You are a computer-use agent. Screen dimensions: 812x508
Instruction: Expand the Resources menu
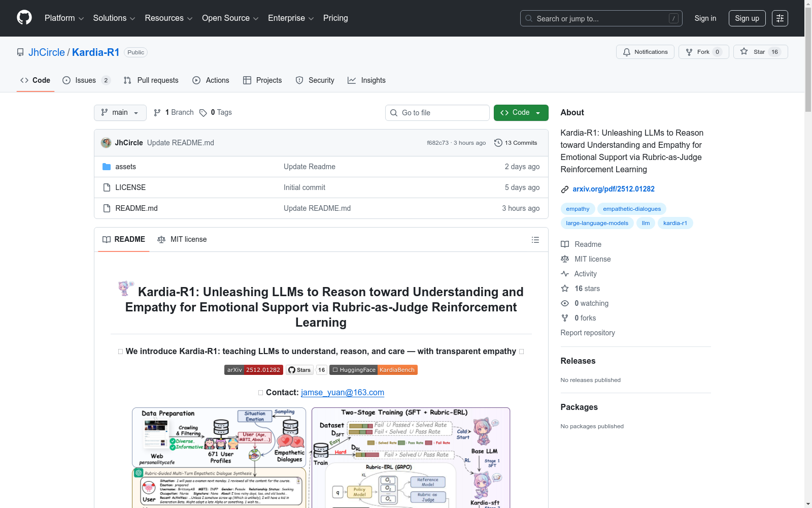point(168,18)
